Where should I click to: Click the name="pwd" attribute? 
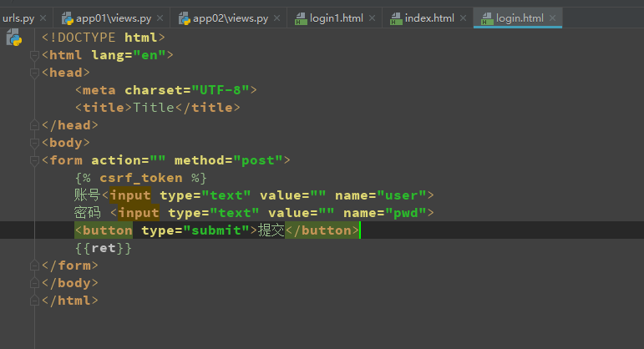click(x=385, y=213)
